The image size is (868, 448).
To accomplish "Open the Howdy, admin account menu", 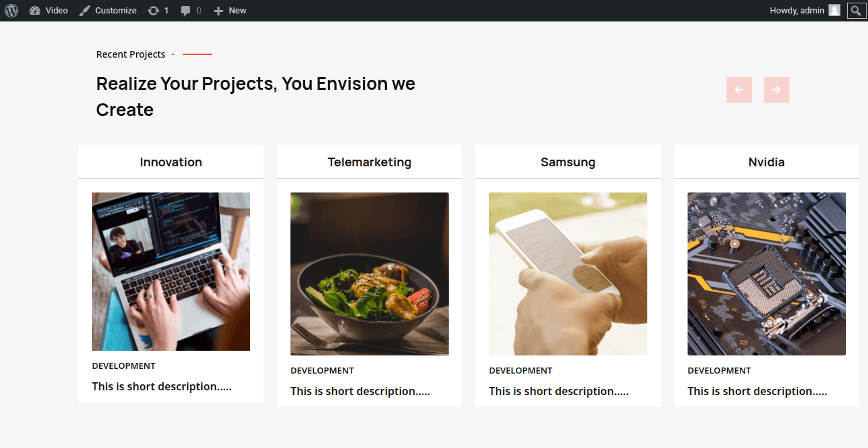I will (797, 11).
